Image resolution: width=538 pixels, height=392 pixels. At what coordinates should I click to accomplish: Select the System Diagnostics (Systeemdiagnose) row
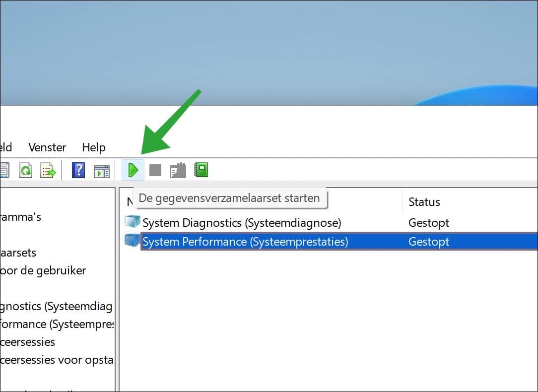[242, 223]
